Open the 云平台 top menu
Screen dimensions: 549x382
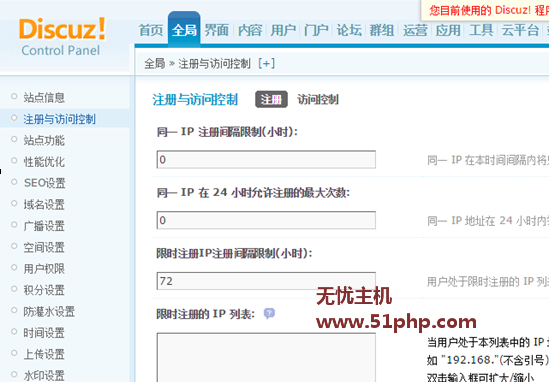coord(520,30)
